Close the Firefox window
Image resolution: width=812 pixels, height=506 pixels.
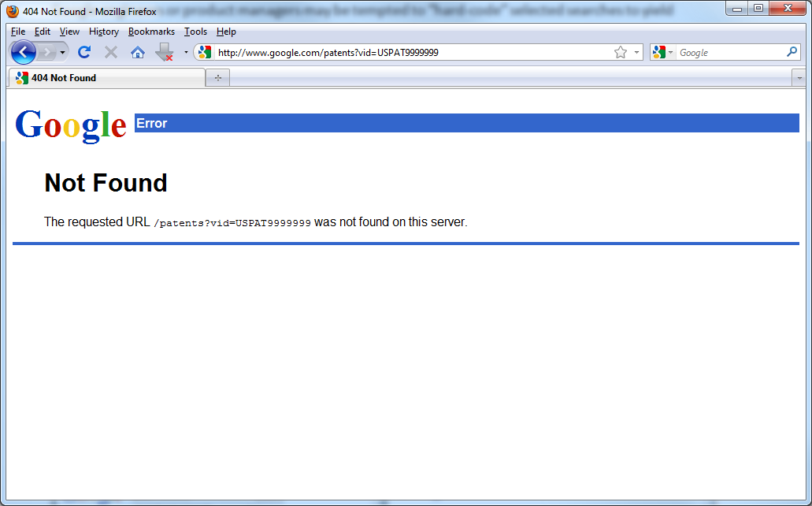point(788,8)
